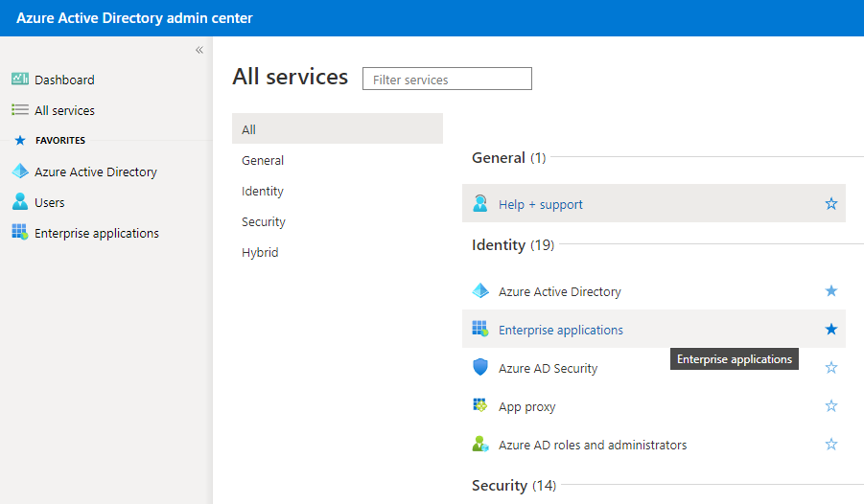Select the All category filter
The height and width of the screenshot is (504, 864).
click(338, 128)
